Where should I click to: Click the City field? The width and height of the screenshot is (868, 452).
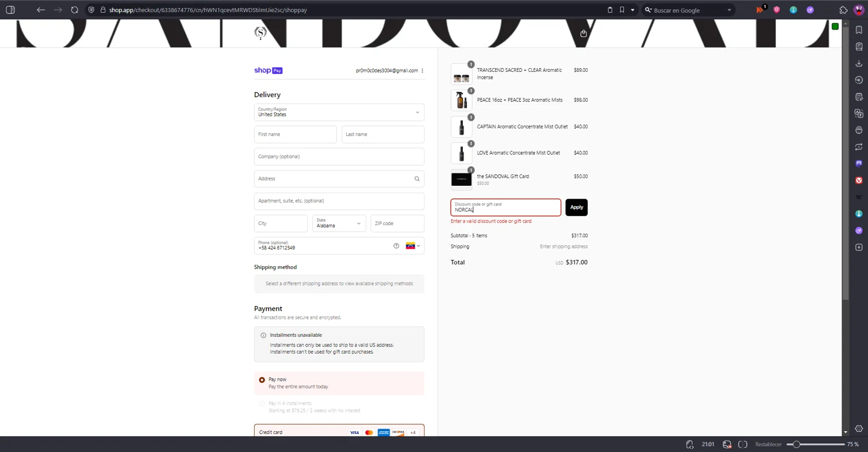281,223
